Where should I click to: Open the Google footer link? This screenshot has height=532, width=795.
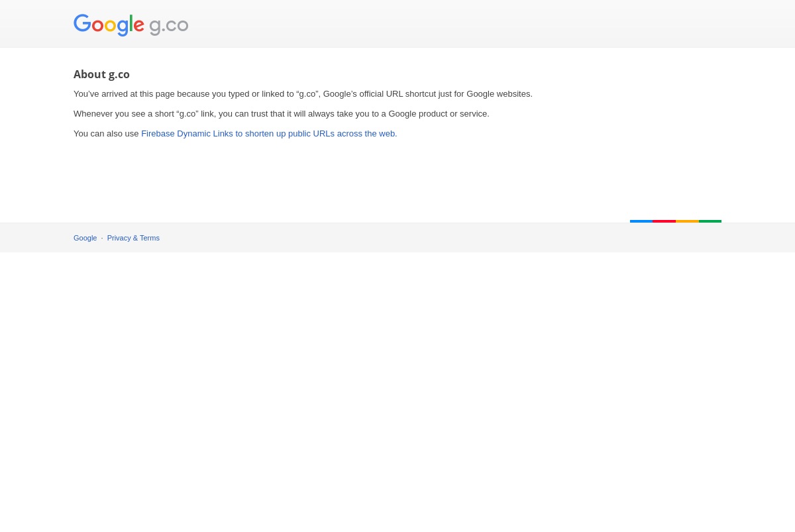pyautogui.click(x=85, y=238)
